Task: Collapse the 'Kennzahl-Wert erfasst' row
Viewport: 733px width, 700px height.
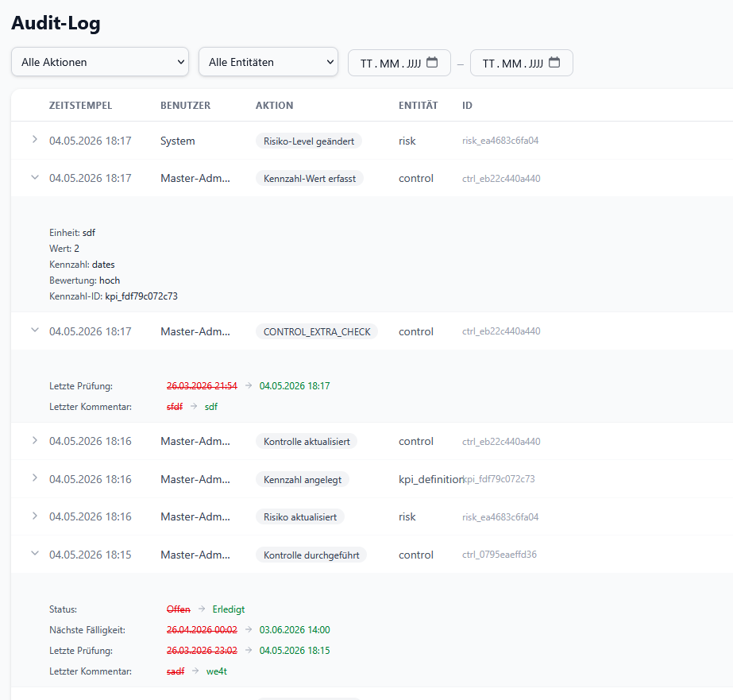Action: pos(35,177)
